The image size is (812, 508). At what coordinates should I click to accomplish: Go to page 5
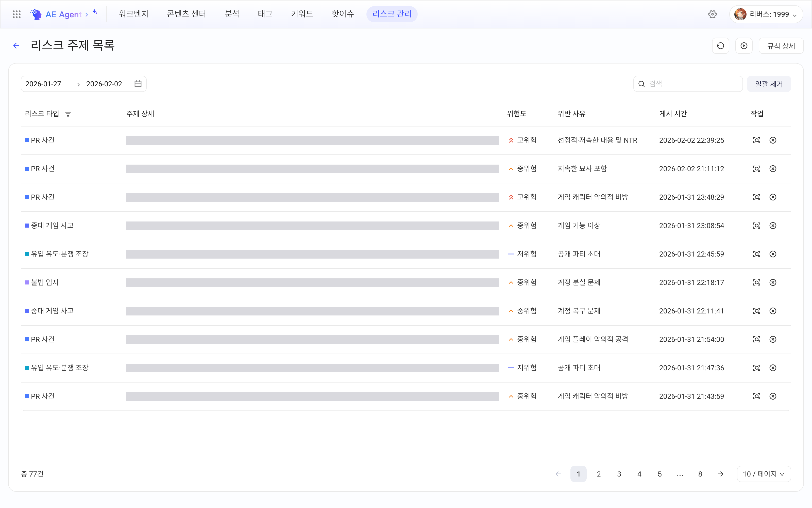[x=660, y=474]
